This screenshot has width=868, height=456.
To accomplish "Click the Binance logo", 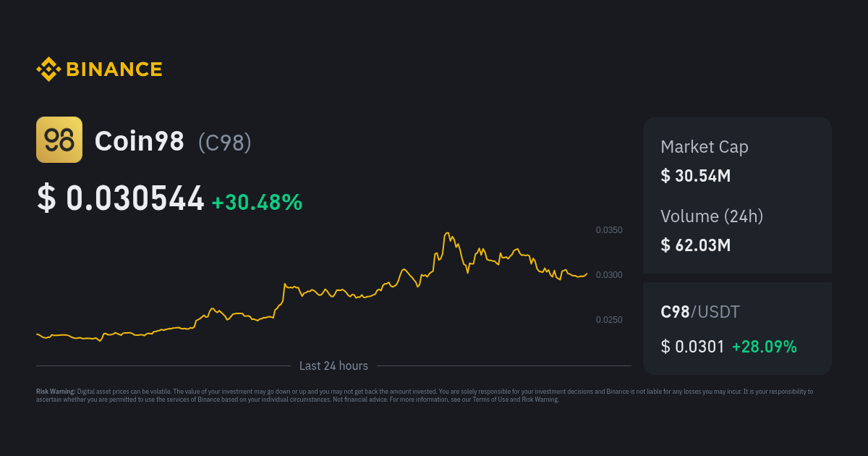I will [99, 69].
